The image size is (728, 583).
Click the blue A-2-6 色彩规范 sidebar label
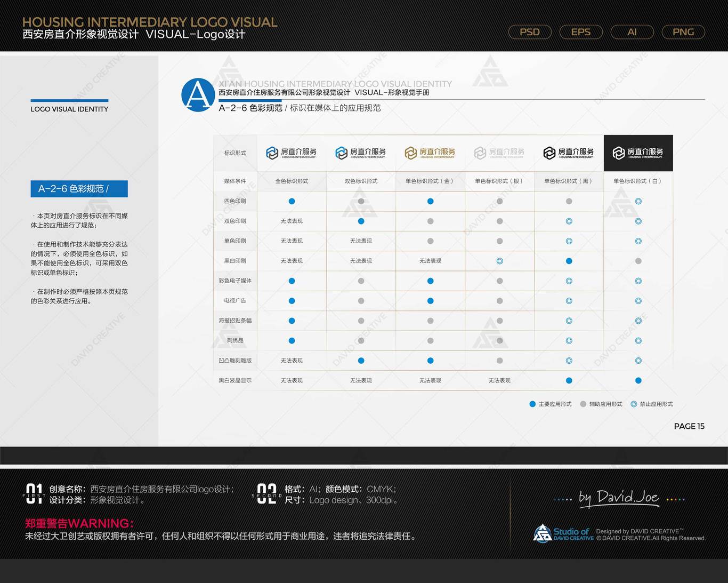[x=79, y=189]
